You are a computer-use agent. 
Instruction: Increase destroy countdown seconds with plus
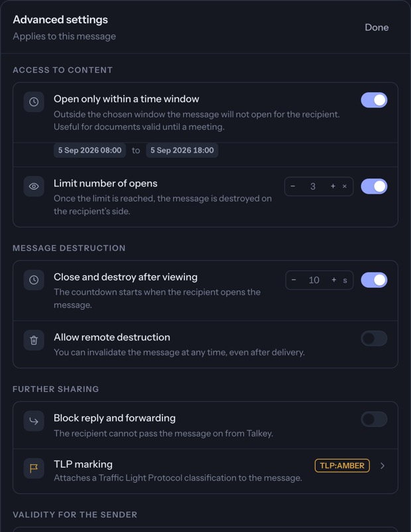click(x=334, y=280)
